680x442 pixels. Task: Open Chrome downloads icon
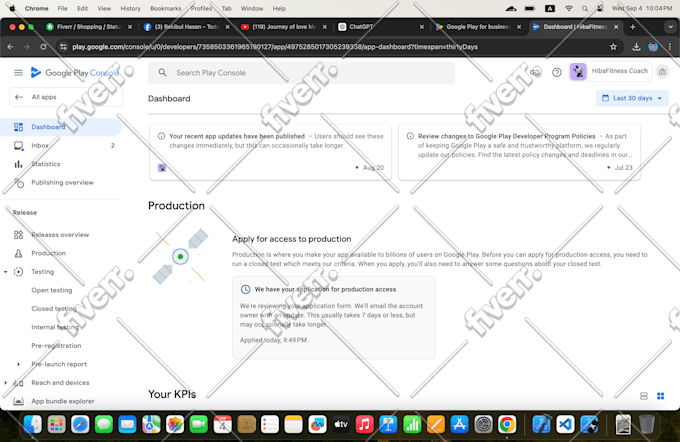click(636, 47)
